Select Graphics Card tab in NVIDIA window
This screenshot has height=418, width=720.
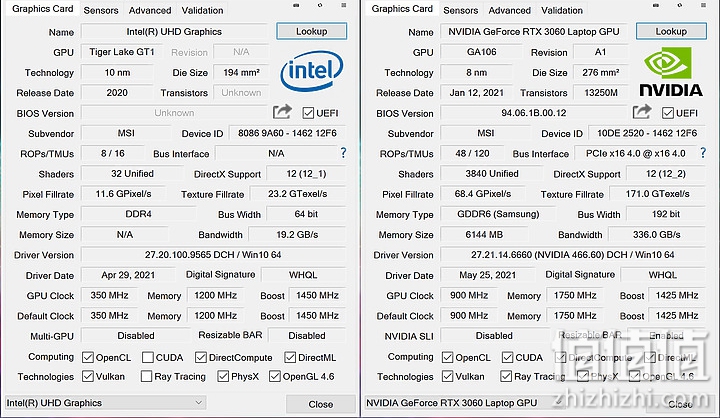pos(402,9)
